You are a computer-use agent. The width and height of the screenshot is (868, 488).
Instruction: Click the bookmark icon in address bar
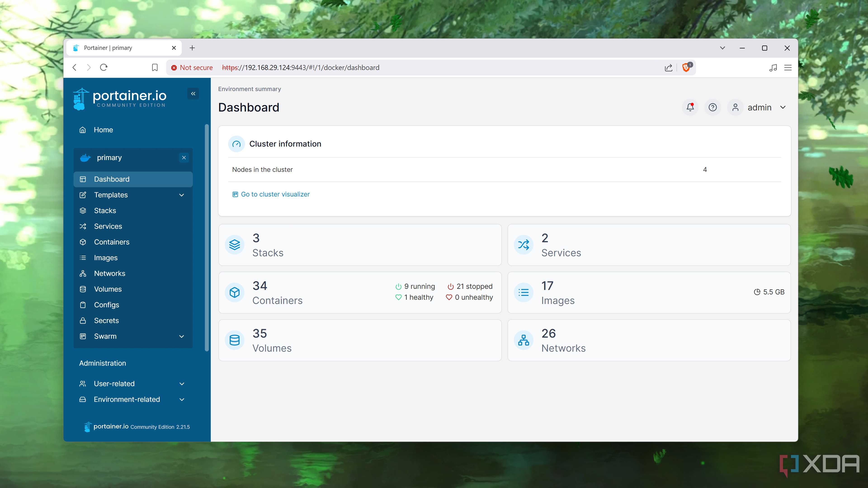click(155, 67)
